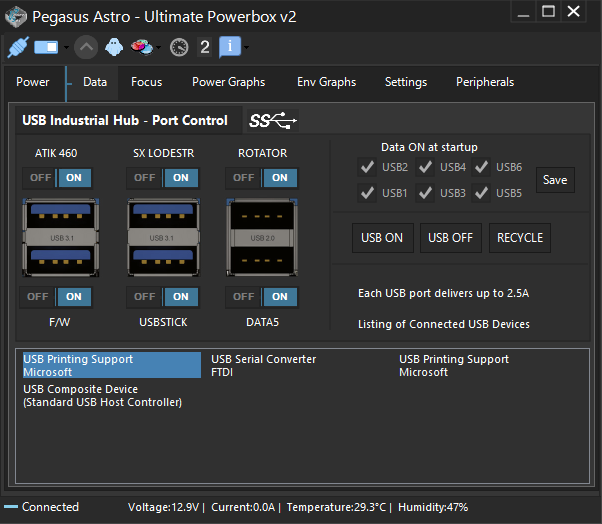Click the Temperature:29.3°C status readout

point(336,507)
